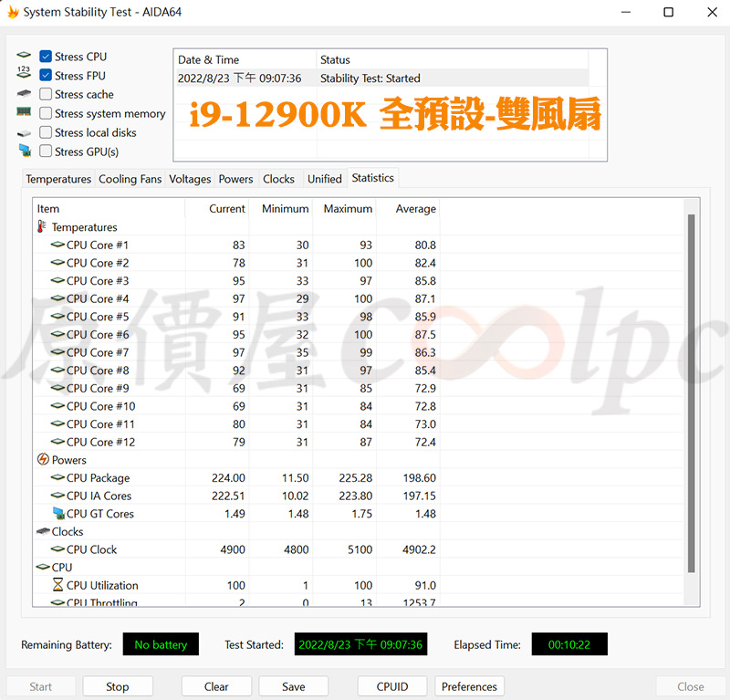Click the CPU Core #8 row label
The height and width of the screenshot is (700, 730).
coord(98,370)
